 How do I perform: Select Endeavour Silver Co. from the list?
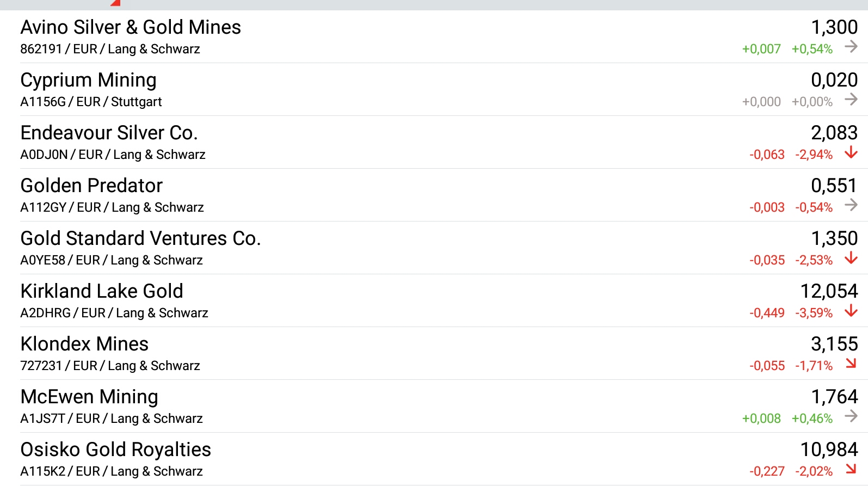[x=109, y=133]
